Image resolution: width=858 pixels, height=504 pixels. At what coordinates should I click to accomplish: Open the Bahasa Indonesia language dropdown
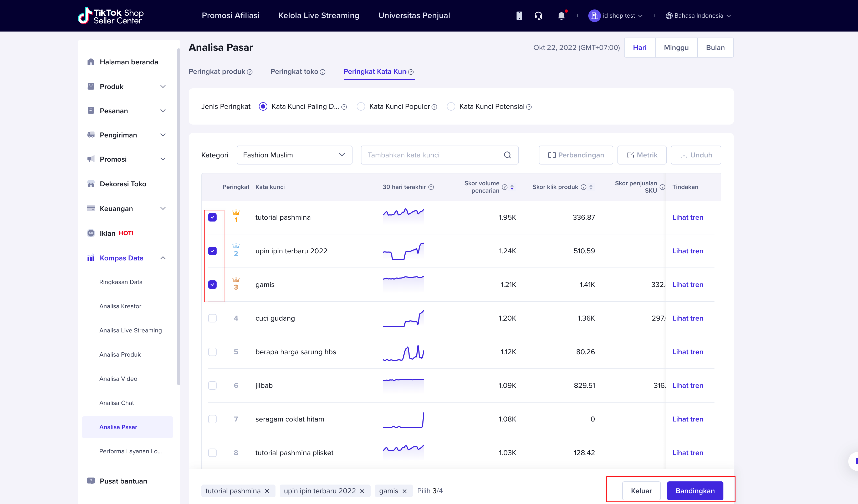698,16
